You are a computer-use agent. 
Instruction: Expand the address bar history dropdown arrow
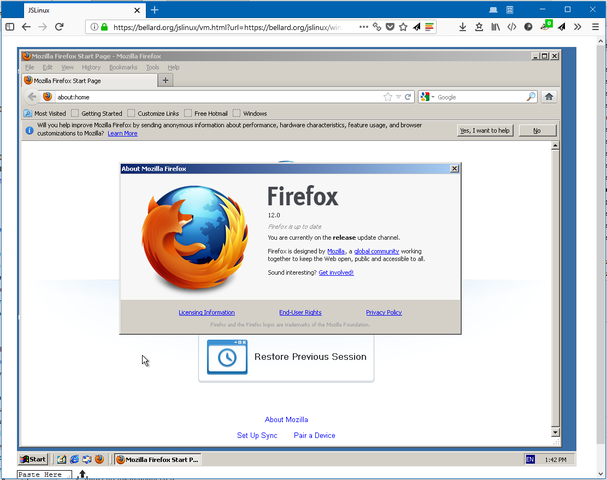click(398, 97)
